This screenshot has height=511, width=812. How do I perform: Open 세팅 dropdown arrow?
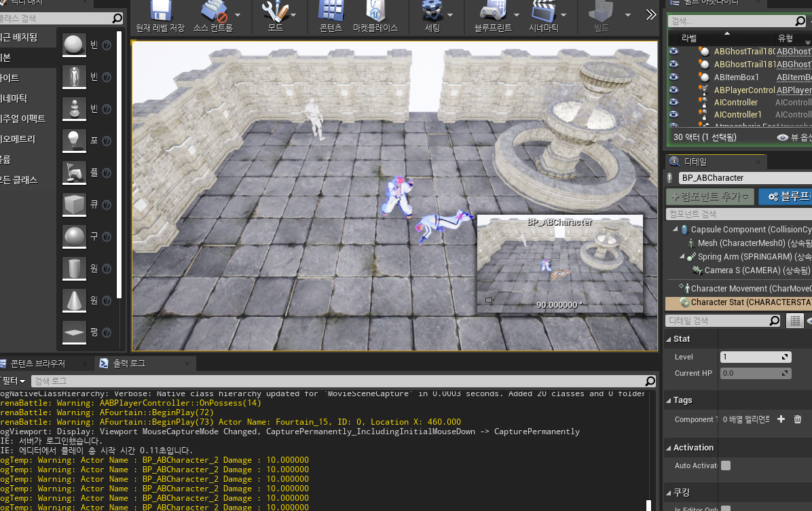point(450,15)
